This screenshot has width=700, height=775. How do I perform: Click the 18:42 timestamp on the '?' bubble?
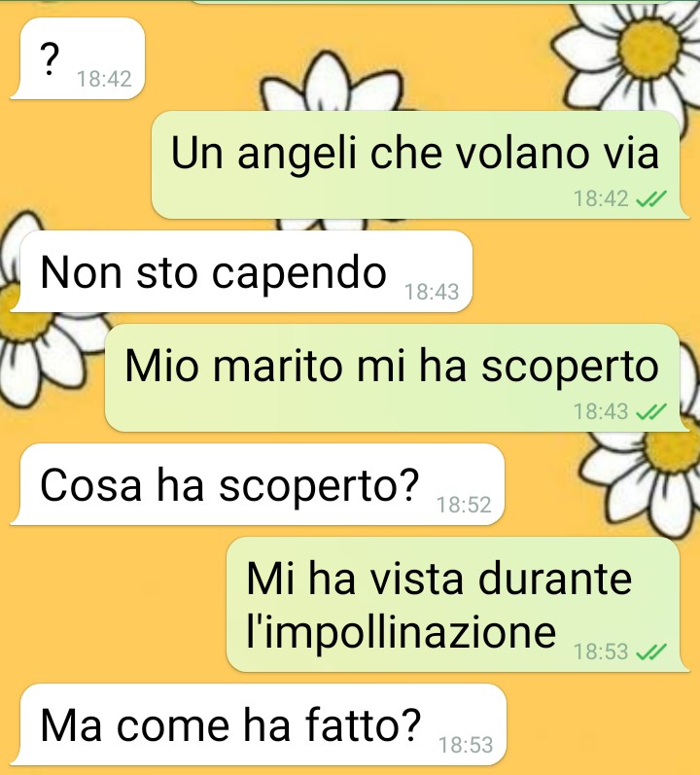pos(104,79)
